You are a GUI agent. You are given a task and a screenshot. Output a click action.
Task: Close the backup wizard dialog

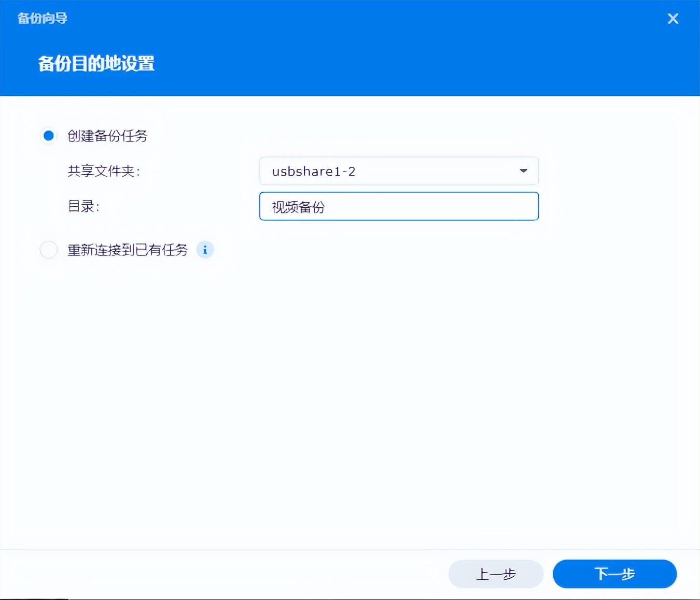[673, 18]
